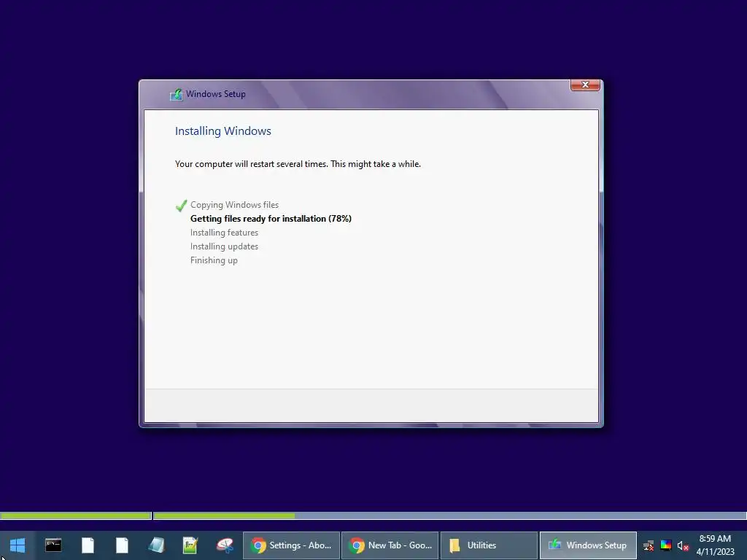This screenshot has width=747, height=560.
Task: Open the Snipping Tool scissors icon
Action: 225,545
